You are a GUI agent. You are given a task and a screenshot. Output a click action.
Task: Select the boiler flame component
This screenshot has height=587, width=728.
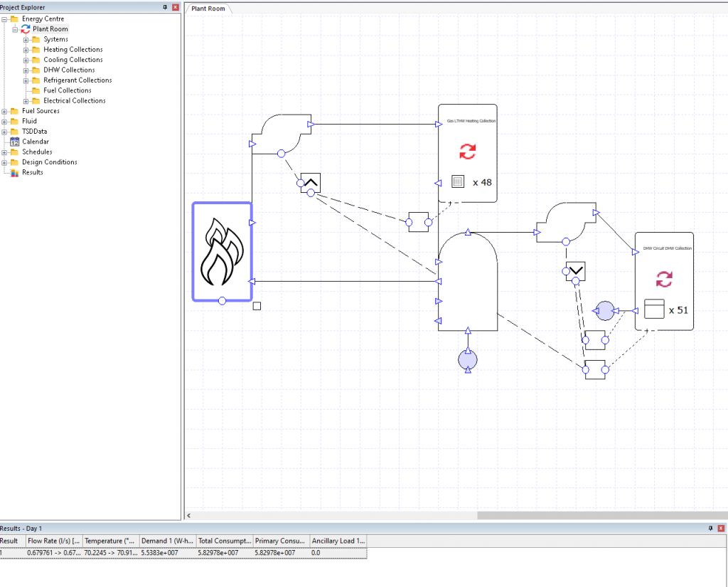pyautogui.click(x=222, y=251)
